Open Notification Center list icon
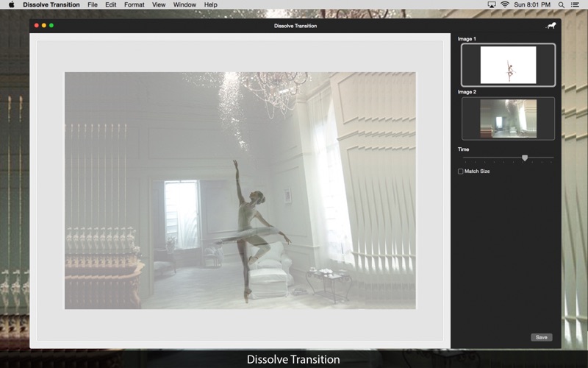 pyautogui.click(x=575, y=4)
